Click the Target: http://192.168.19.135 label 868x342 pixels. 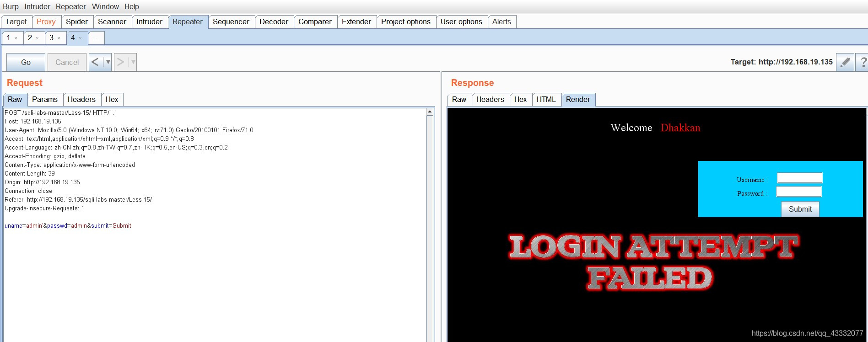(x=782, y=62)
